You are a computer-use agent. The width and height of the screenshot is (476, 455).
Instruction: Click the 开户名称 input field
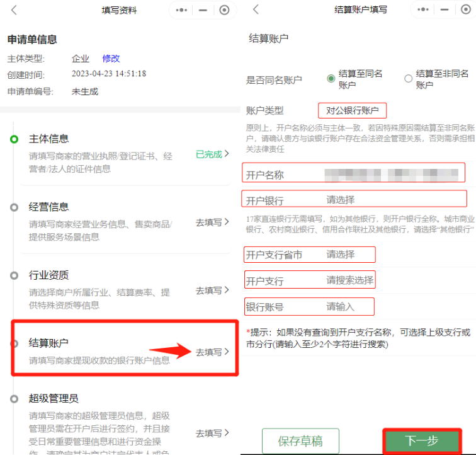pos(354,173)
